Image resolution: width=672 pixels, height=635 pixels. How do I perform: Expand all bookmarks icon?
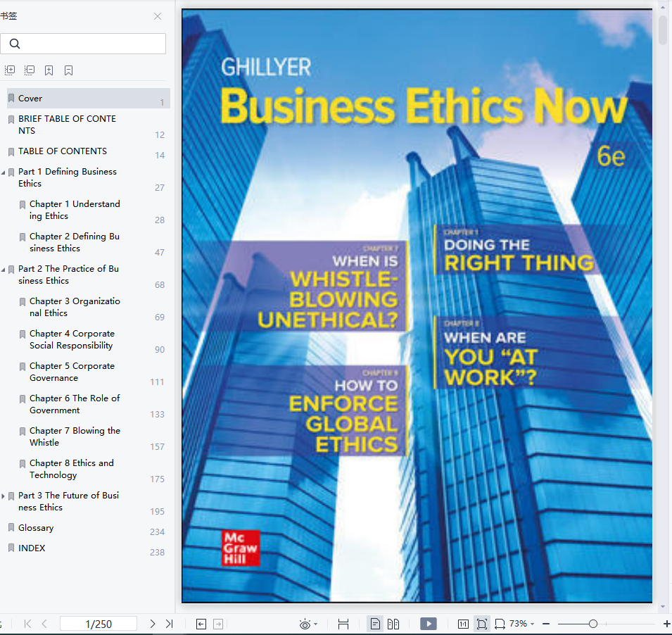[x=10, y=70]
